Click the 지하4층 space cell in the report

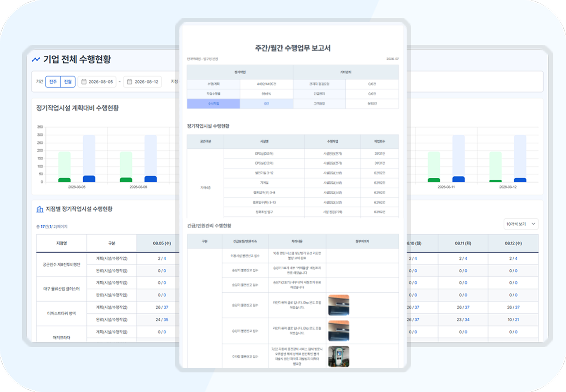206,187
